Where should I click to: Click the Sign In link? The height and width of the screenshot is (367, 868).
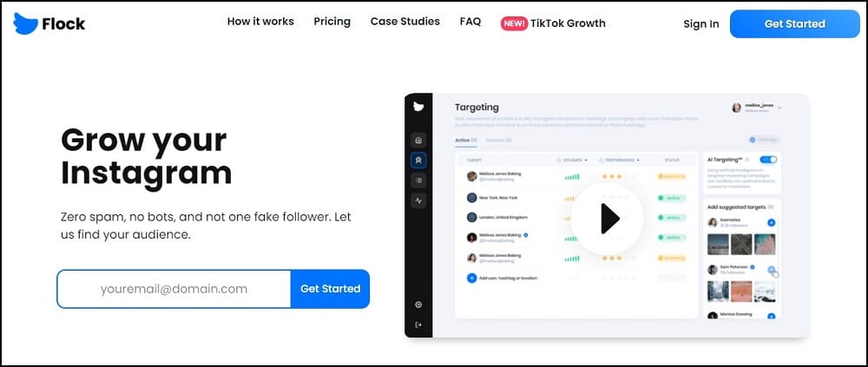coord(701,23)
